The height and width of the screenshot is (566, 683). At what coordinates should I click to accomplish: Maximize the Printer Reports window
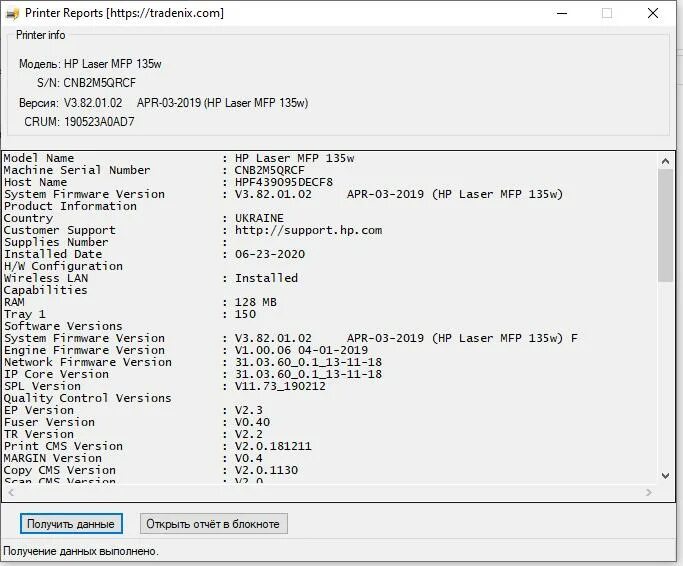point(607,14)
